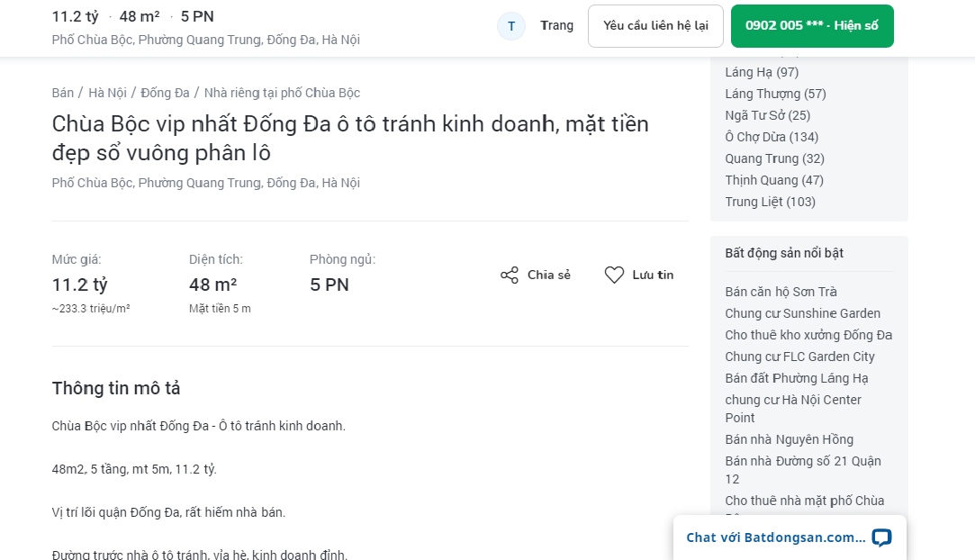This screenshot has width=975, height=560.
Task: Click the agent avatar circle labeled T
Action: [x=511, y=26]
